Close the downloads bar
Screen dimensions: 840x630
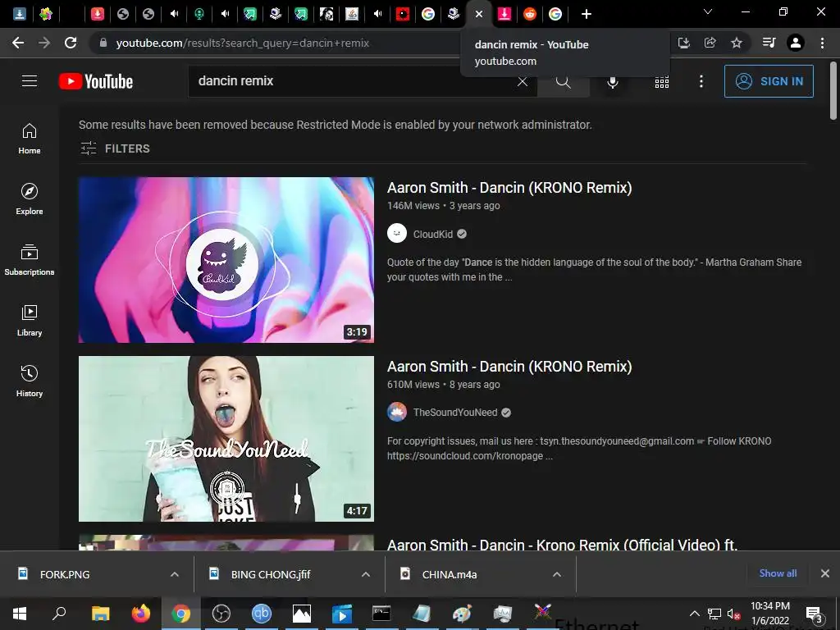[x=825, y=573]
